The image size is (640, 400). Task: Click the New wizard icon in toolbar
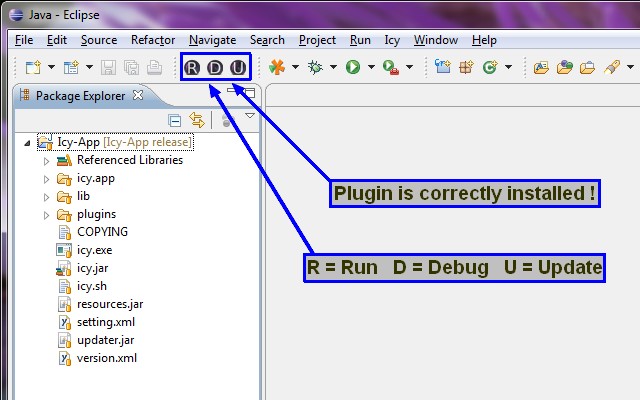(33, 67)
